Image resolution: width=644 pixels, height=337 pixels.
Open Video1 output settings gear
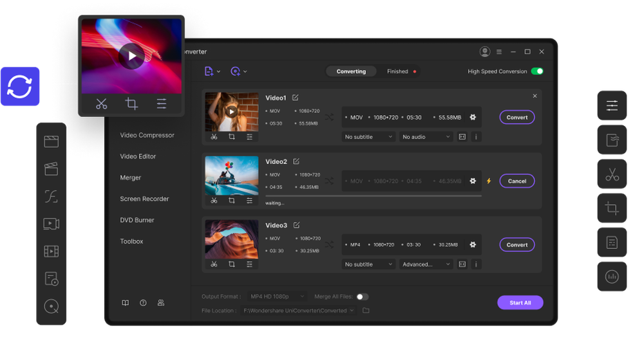point(473,117)
